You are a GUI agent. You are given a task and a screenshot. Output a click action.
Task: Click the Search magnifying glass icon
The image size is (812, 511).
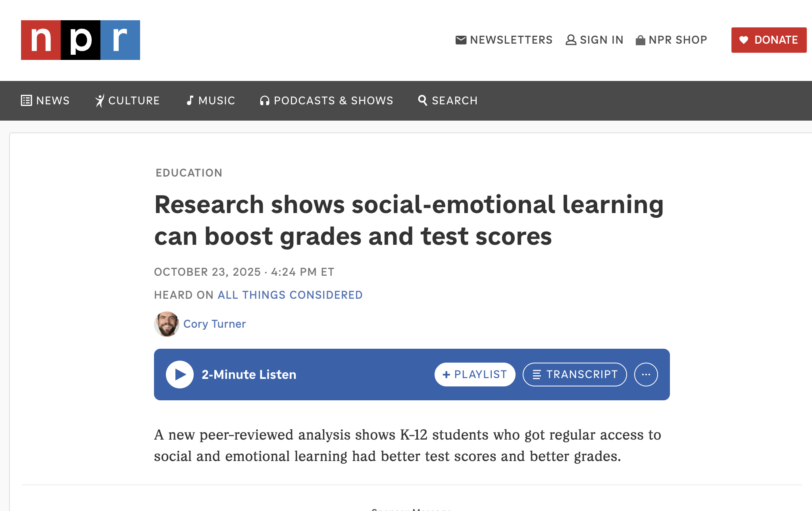(x=423, y=101)
